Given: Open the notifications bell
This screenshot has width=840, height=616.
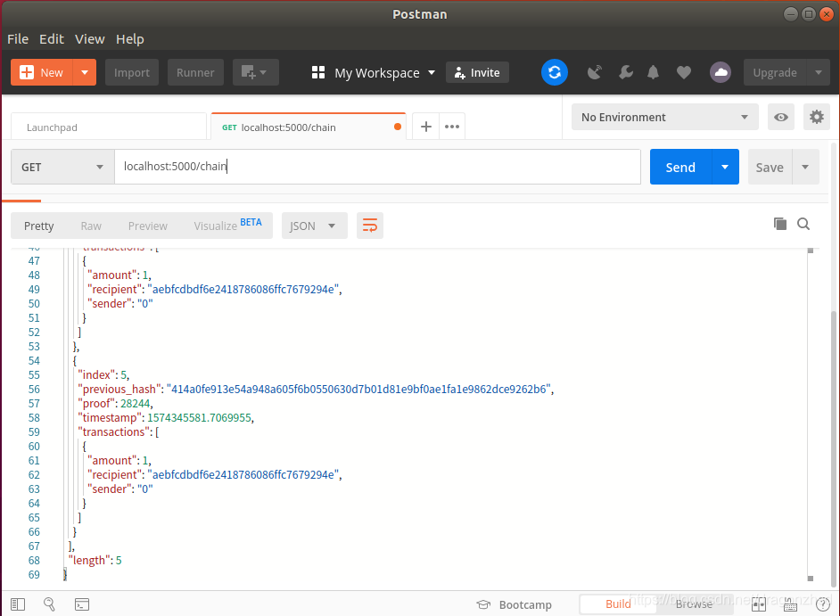Looking at the screenshot, I should point(653,72).
